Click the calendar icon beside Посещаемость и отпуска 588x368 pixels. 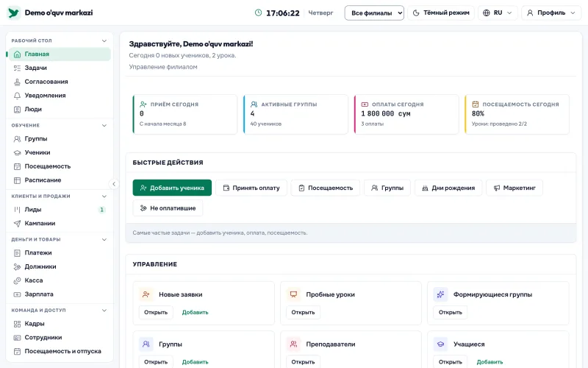[x=17, y=352]
